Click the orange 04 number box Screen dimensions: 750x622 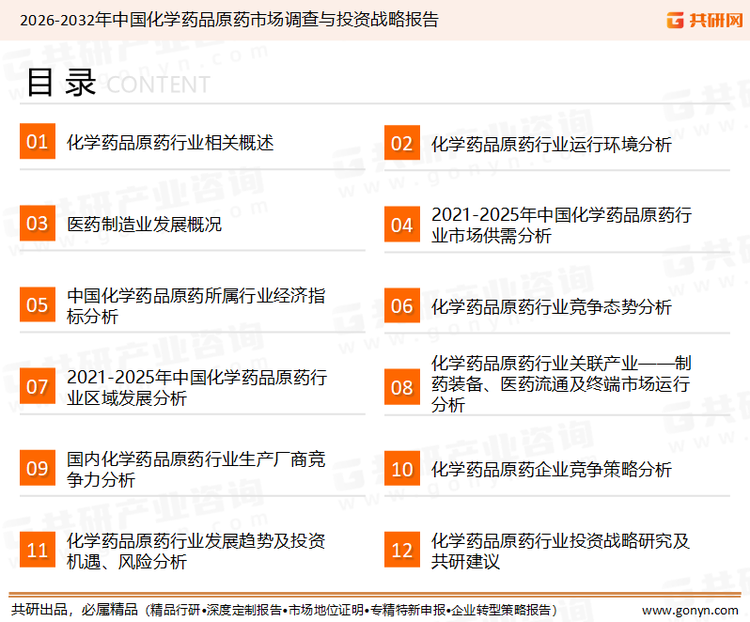click(402, 224)
